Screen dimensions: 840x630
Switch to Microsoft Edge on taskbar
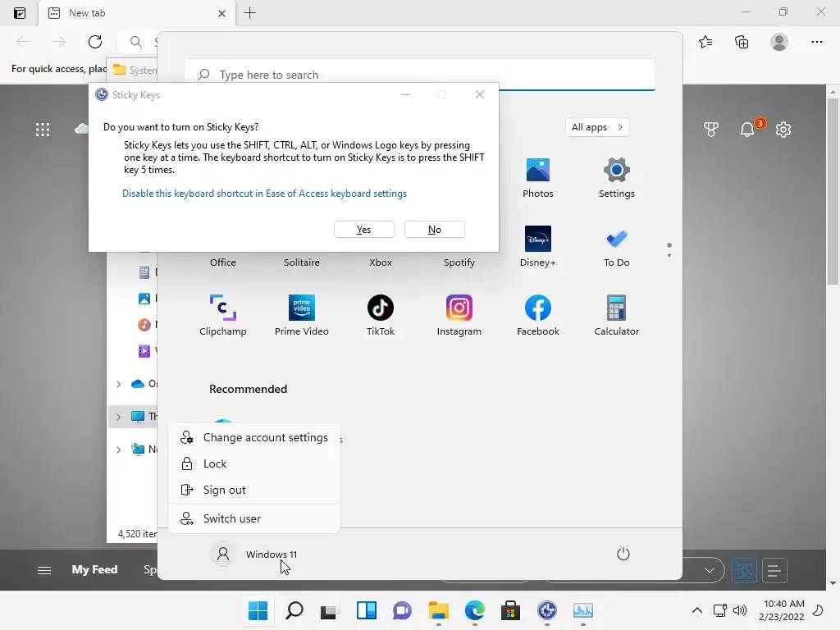(475, 610)
